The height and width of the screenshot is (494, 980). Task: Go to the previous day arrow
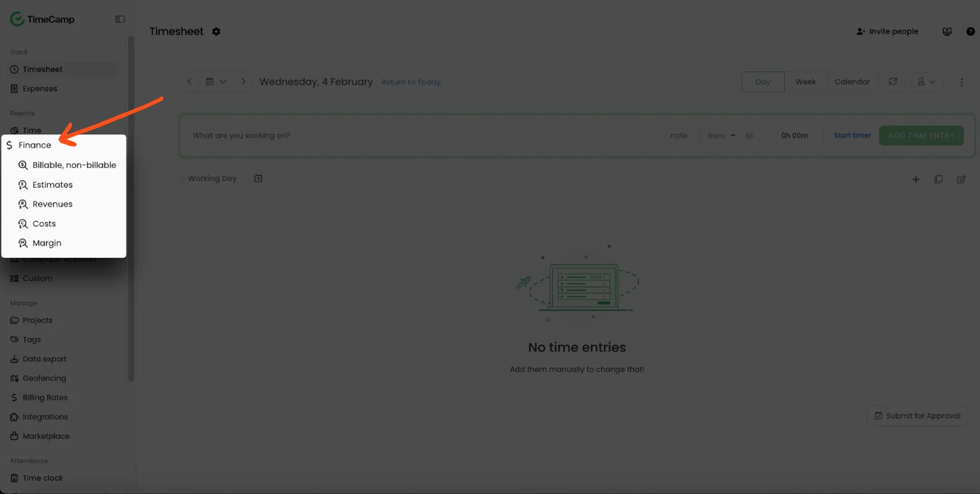(189, 81)
